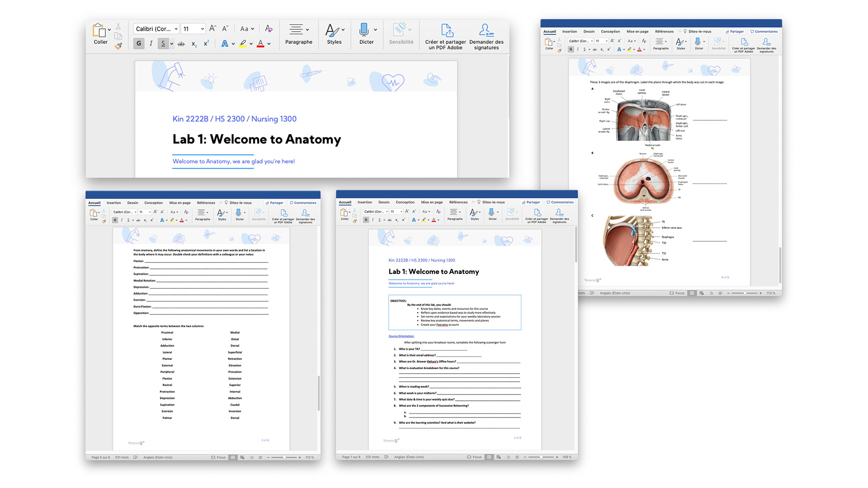
Task: Open the Insertion tab in anatomical movements window
Action: coord(113,203)
